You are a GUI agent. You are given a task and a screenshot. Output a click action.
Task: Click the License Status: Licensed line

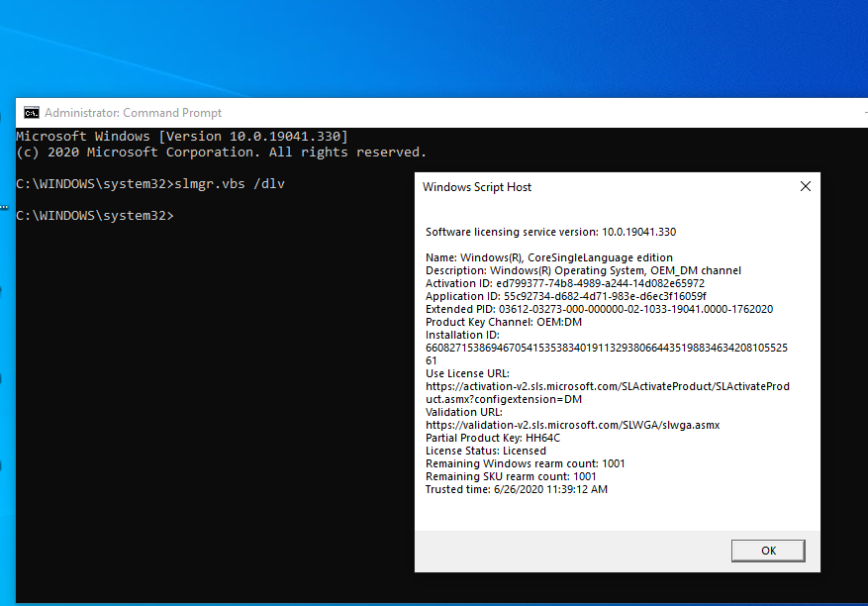486,451
